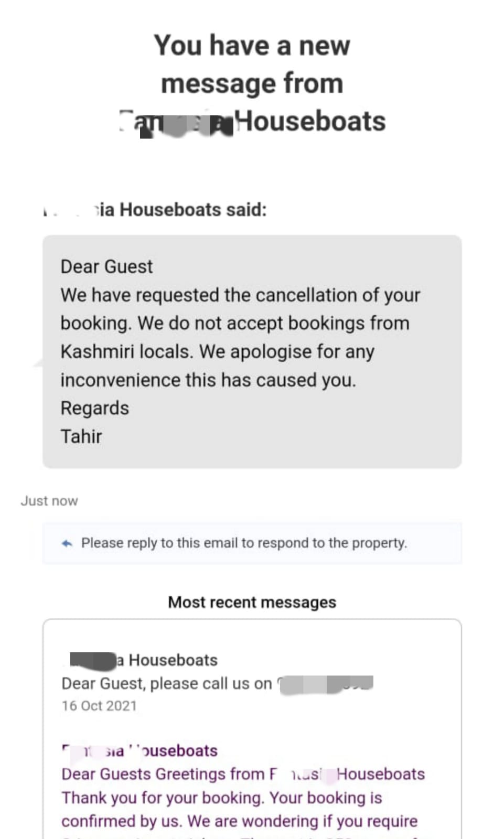Click the cancellation message grey bubble
The height and width of the screenshot is (839, 504).
coord(252,351)
